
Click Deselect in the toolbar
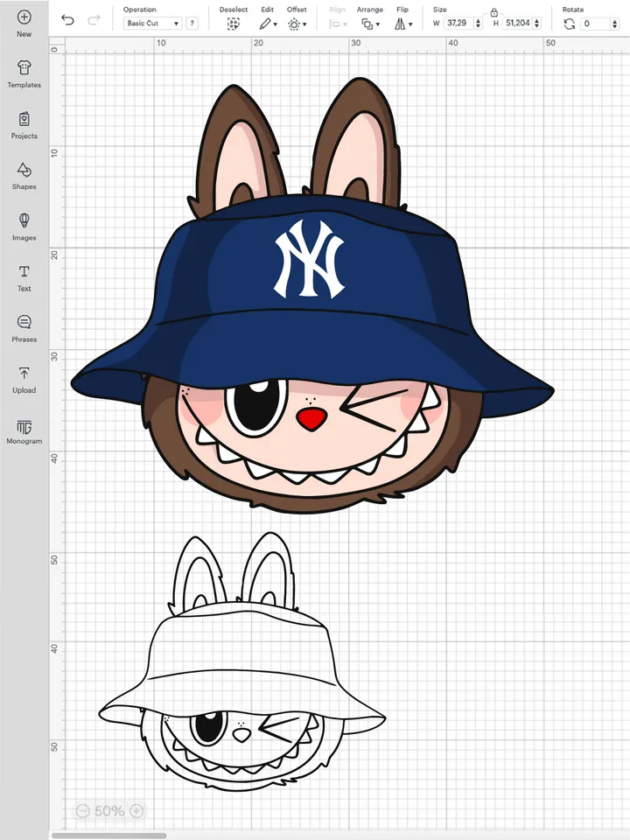(233, 24)
